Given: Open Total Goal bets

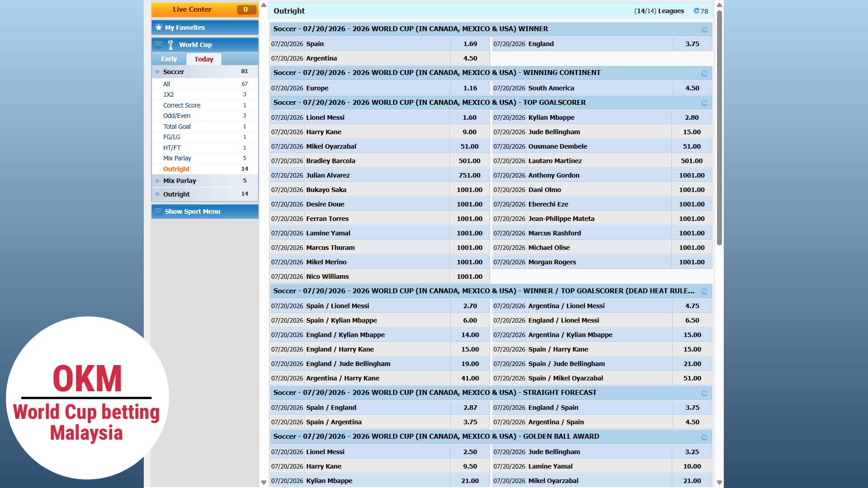Looking at the screenshot, I should (x=205, y=127).
